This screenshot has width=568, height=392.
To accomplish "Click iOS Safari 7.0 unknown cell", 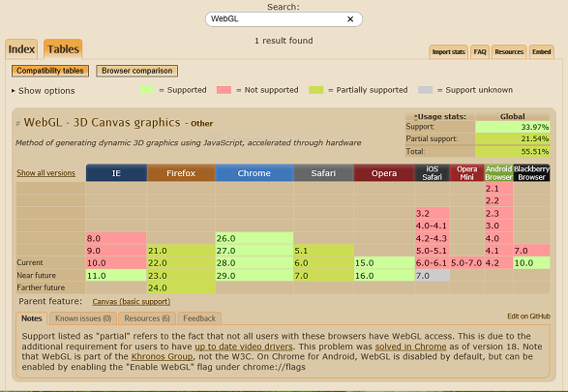I will [433, 275].
